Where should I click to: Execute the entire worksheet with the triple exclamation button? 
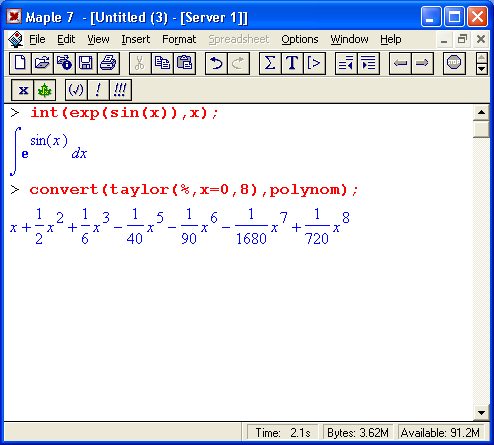(x=120, y=90)
